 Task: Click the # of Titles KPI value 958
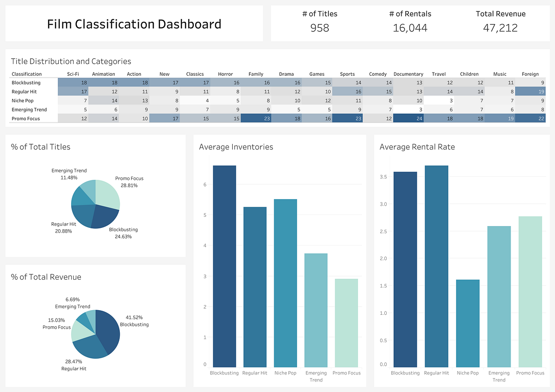click(320, 28)
